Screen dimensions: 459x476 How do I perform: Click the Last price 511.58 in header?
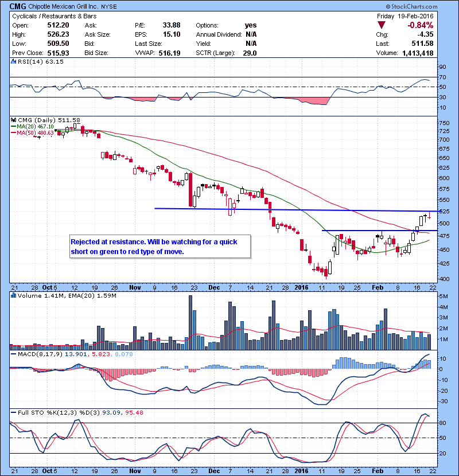pyautogui.click(x=422, y=44)
